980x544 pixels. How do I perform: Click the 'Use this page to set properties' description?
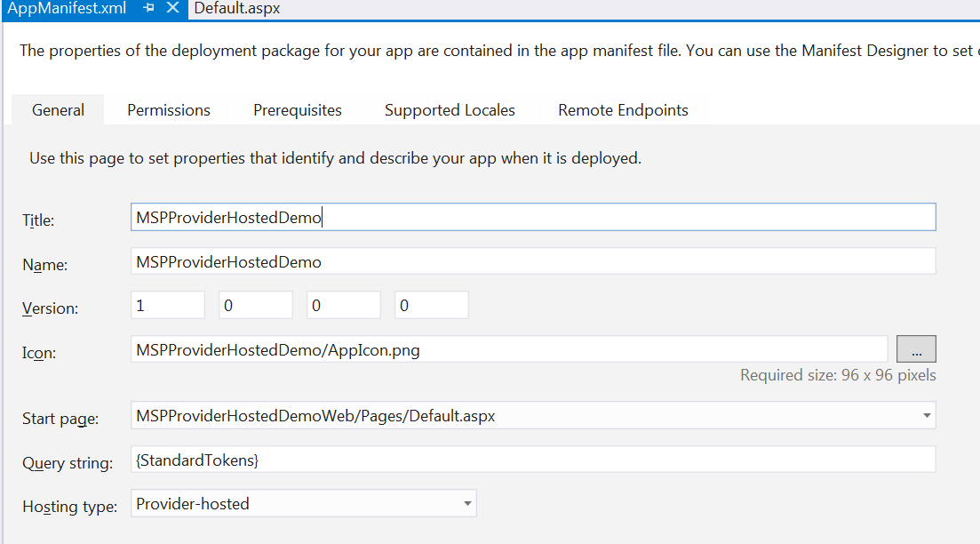[x=335, y=158]
